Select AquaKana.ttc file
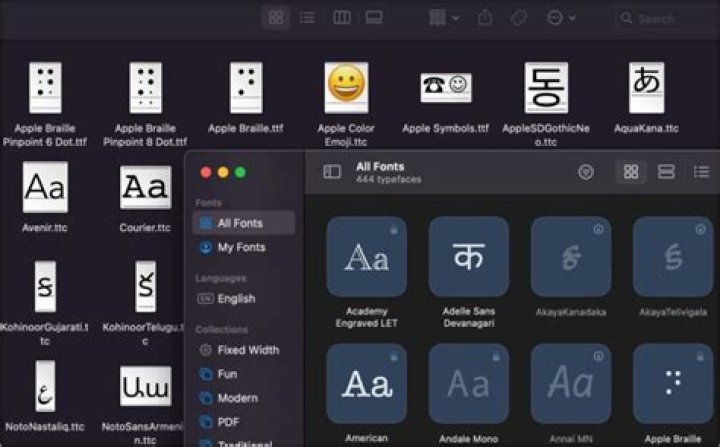The width and height of the screenshot is (720, 447). pyautogui.click(x=647, y=88)
